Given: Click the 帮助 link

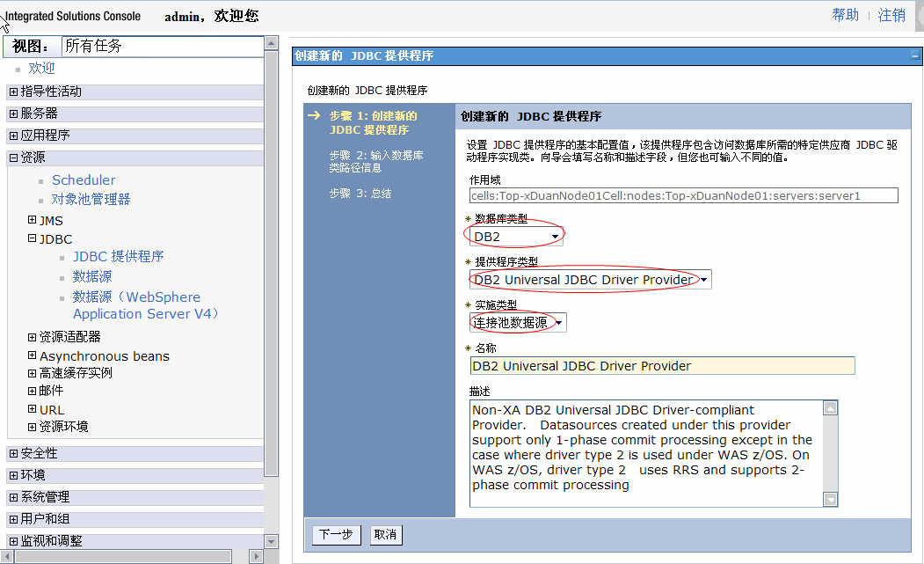Looking at the screenshot, I should (845, 15).
